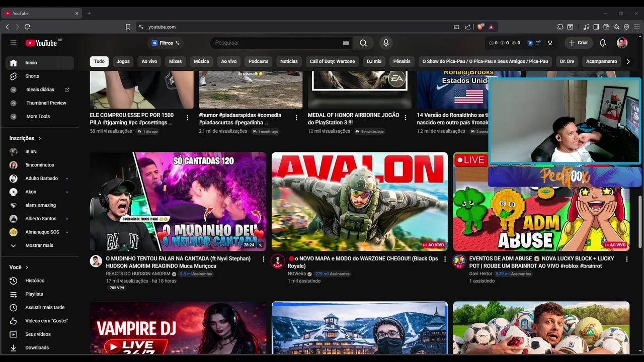Open the O MUDINHO DEU video thumbnail
The image size is (644, 362).
point(178,202)
